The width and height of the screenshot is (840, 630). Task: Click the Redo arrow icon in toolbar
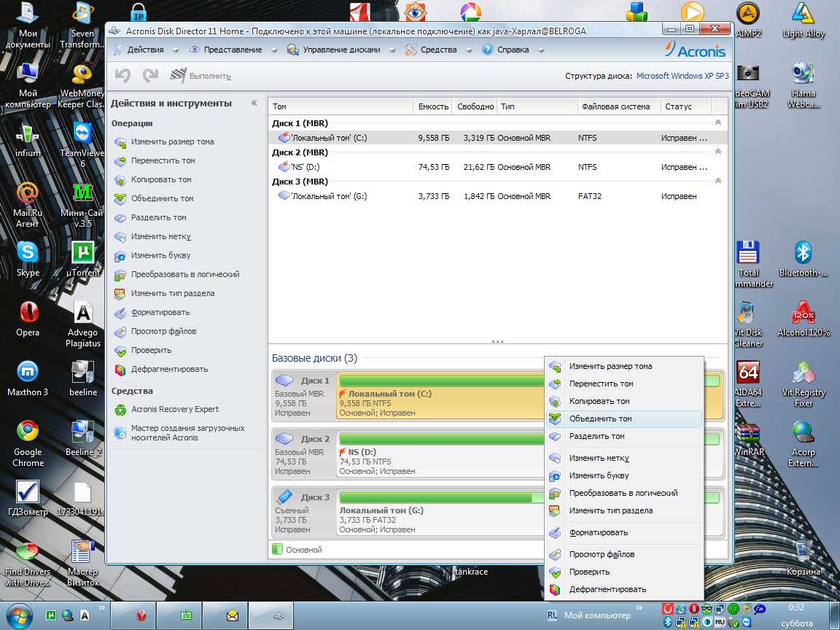coord(150,75)
